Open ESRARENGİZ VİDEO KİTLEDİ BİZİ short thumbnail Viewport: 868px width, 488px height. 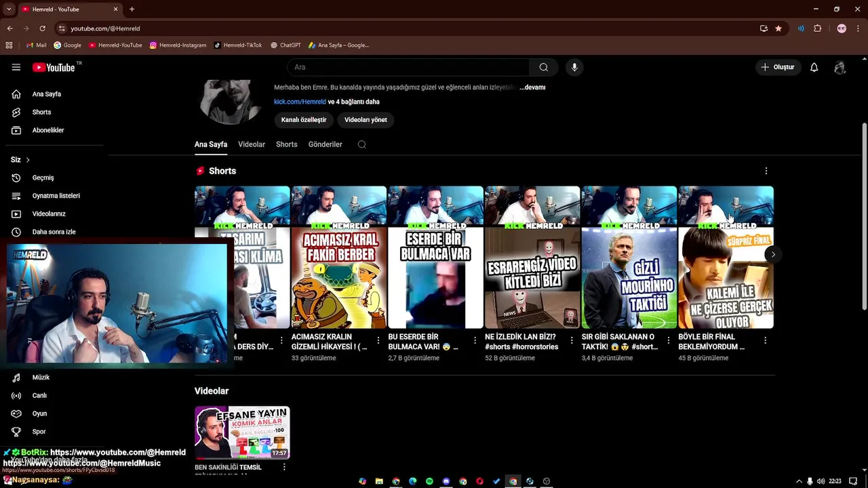tap(532, 258)
